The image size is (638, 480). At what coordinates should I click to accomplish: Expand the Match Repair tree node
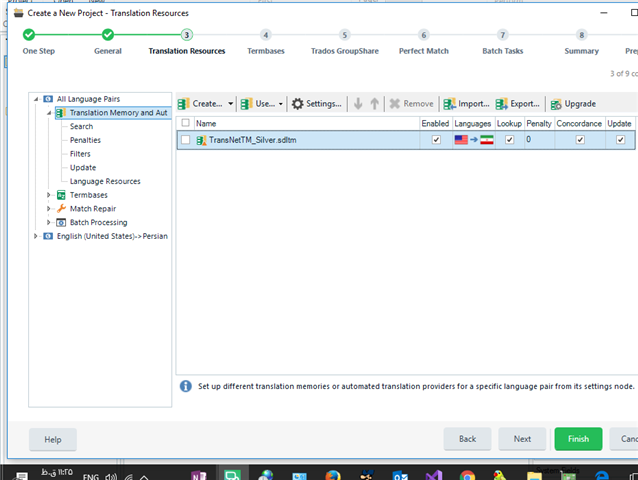pos(48,209)
